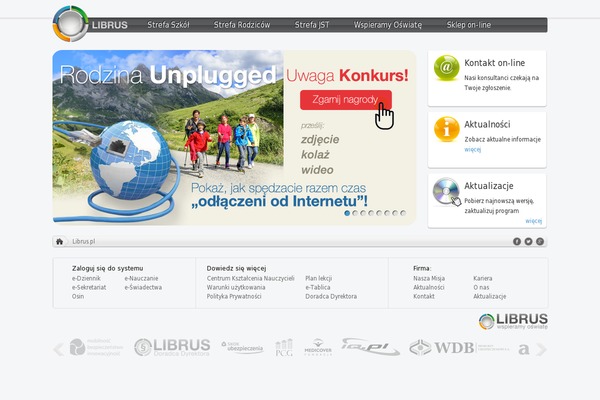Click the WDB partner logo
600x400 pixels.
459,348
